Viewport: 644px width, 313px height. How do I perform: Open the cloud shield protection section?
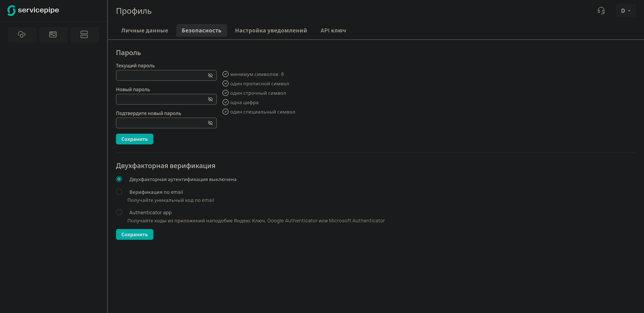(22, 34)
